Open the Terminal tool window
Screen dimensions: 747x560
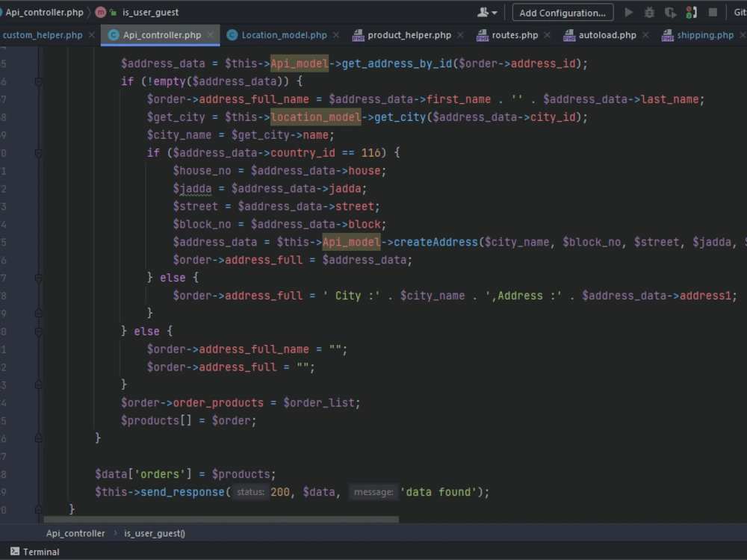[35, 552]
